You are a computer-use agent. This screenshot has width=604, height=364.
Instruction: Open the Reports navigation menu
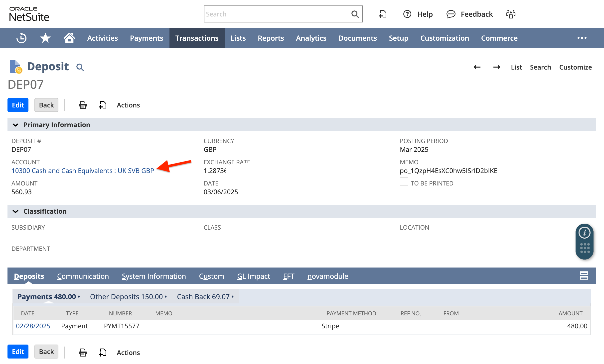tap(271, 38)
